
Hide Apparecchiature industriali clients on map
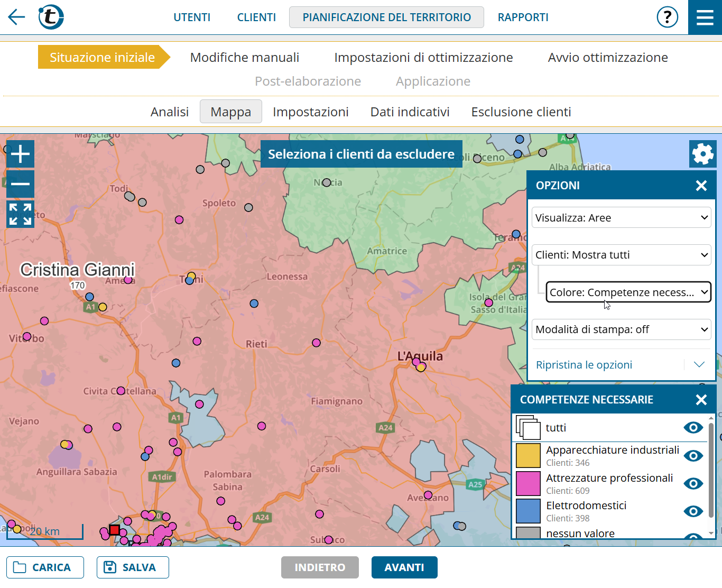[693, 456]
